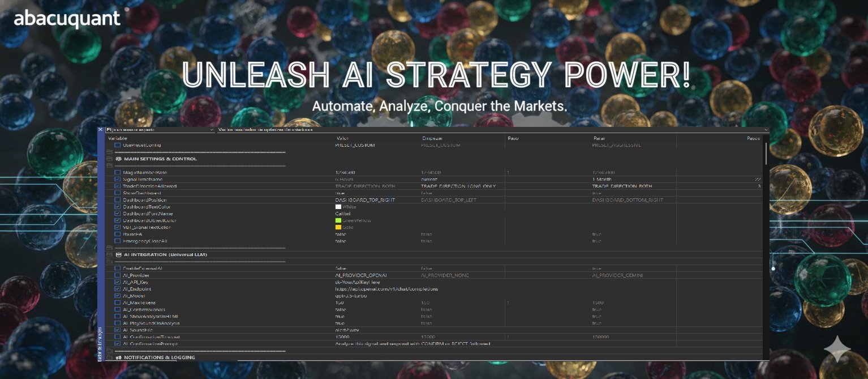Uncheck the AI_SoundFile checkbox
868x379 pixels.
click(118, 330)
